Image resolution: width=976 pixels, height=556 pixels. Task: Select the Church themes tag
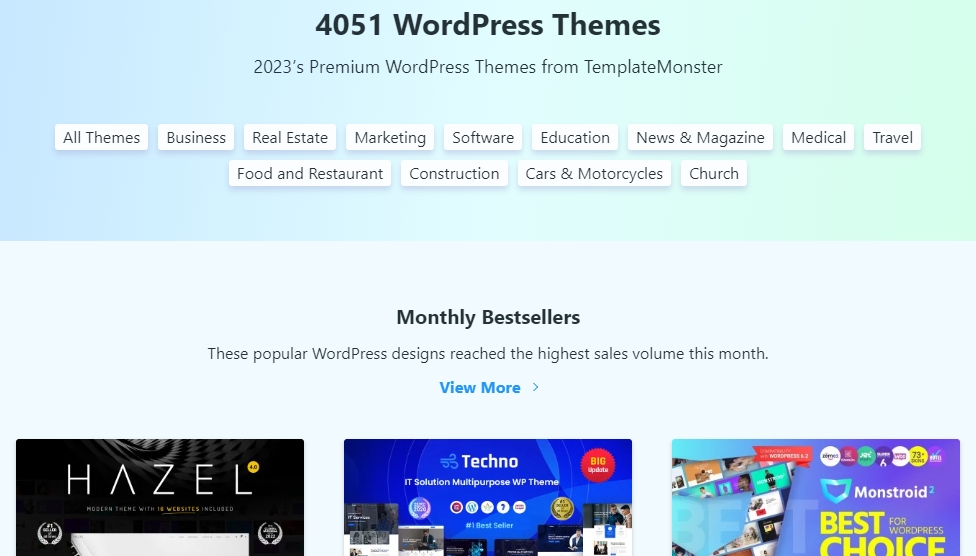click(x=714, y=174)
